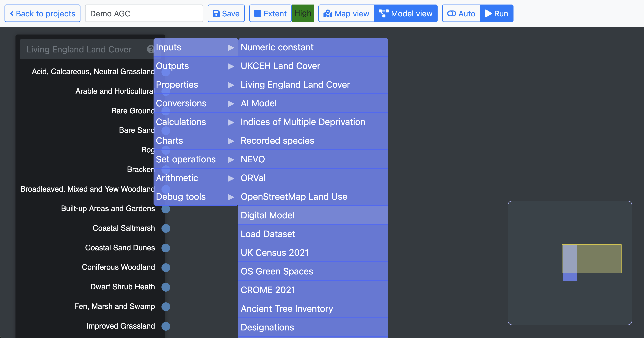Expand the Debug tools submenu arrow

(x=231, y=197)
